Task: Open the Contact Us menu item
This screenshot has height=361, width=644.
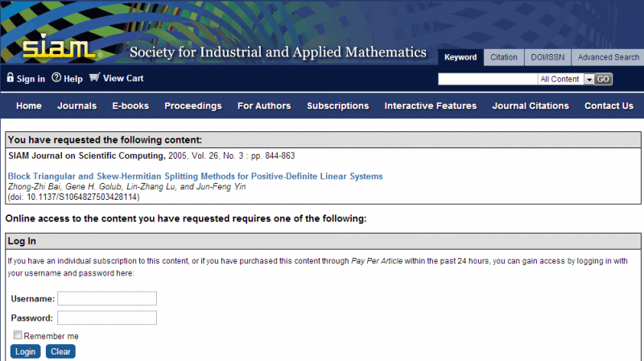Action: click(609, 106)
